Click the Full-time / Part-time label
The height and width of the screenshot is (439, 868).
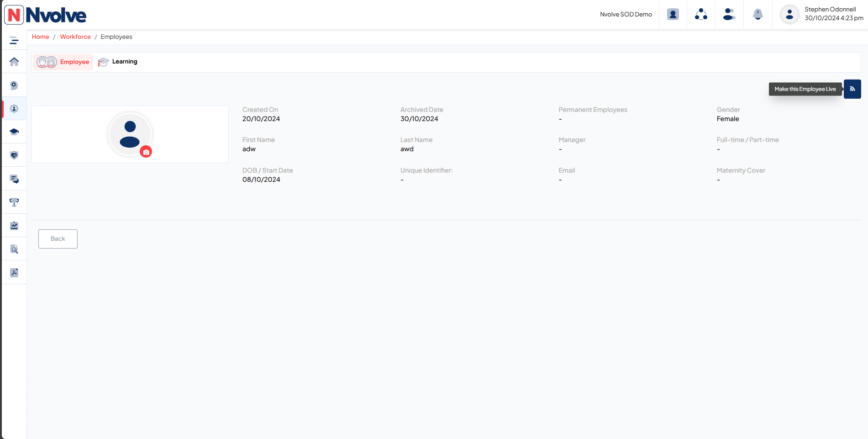[x=747, y=140]
